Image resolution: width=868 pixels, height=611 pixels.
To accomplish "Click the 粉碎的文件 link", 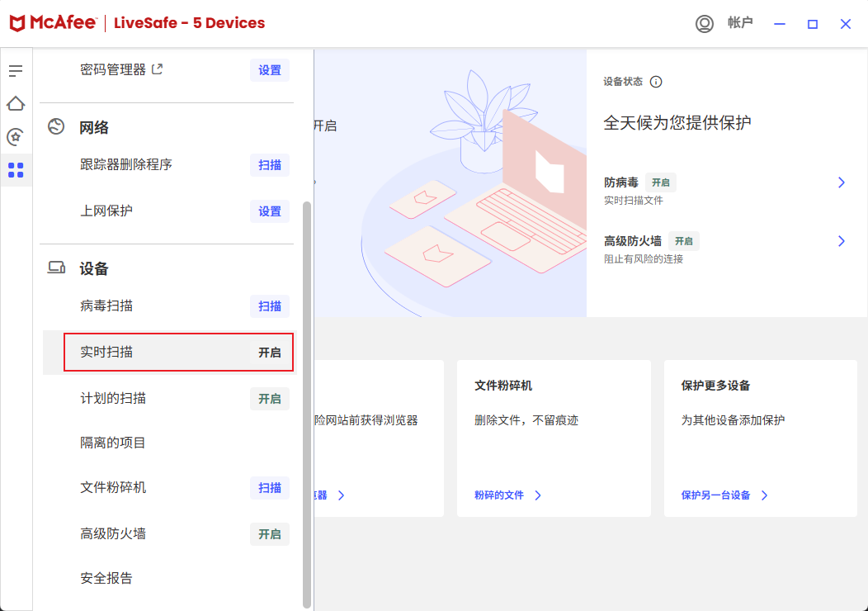I will coord(498,495).
